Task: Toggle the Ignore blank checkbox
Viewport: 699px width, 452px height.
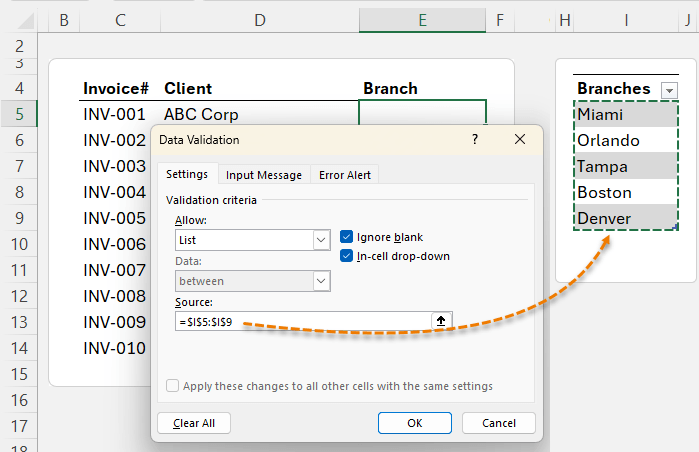Action: [x=346, y=237]
